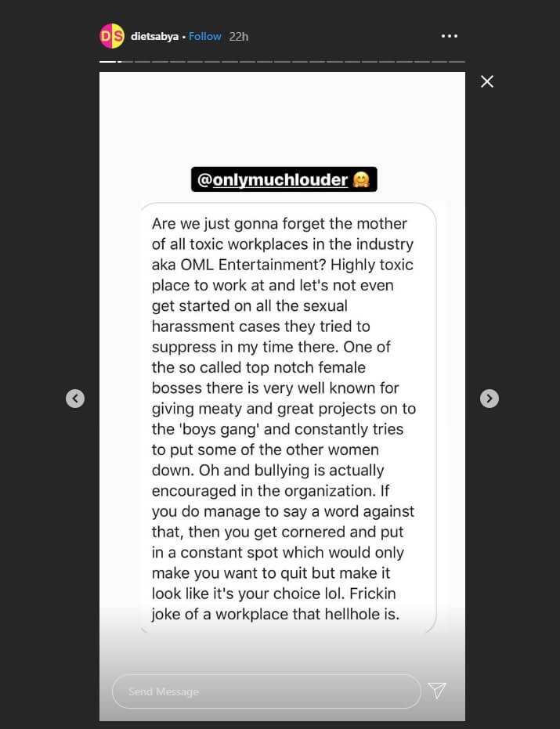Screen dimensions: 560x729
Task: Advance to the next story
Action: (x=489, y=399)
